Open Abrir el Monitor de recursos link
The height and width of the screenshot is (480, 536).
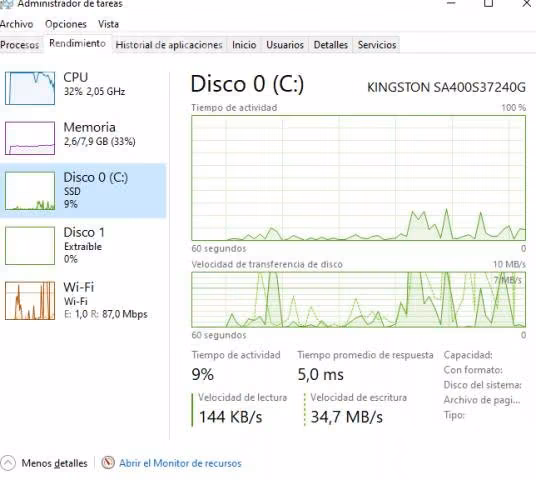(180, 463)
